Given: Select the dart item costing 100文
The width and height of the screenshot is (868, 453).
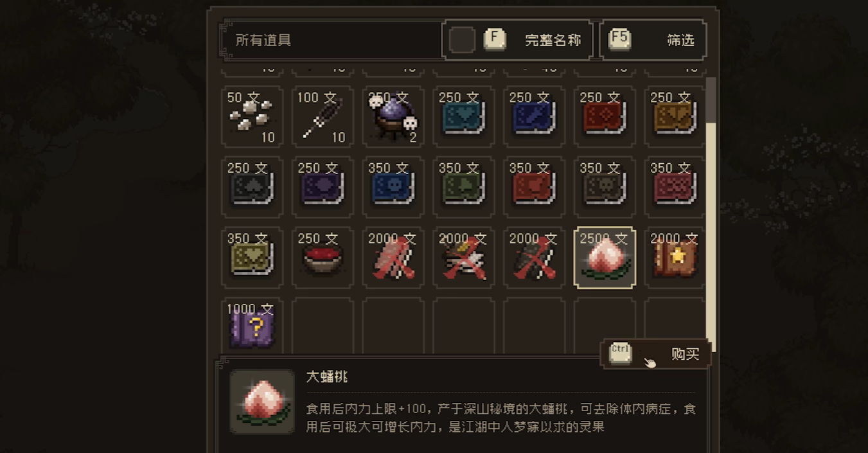Looking at the screenshot, I should [x=323, y=116].
